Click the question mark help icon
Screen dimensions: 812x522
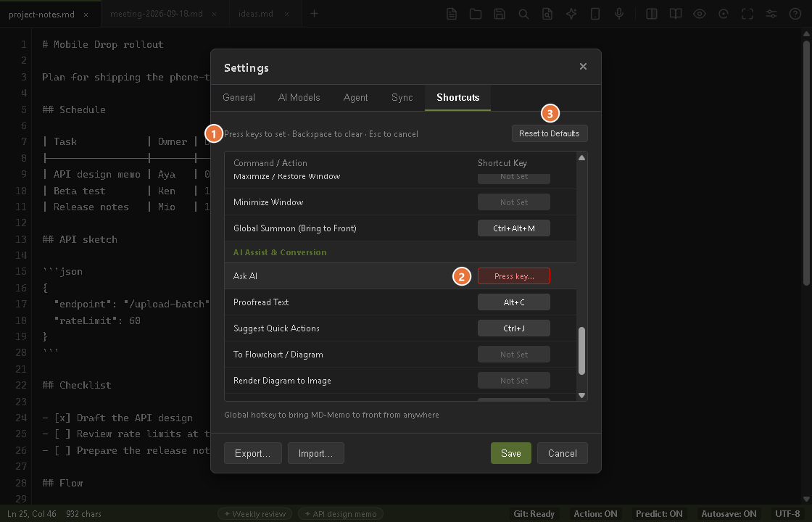pyautogui.click(x=795, y=14)
